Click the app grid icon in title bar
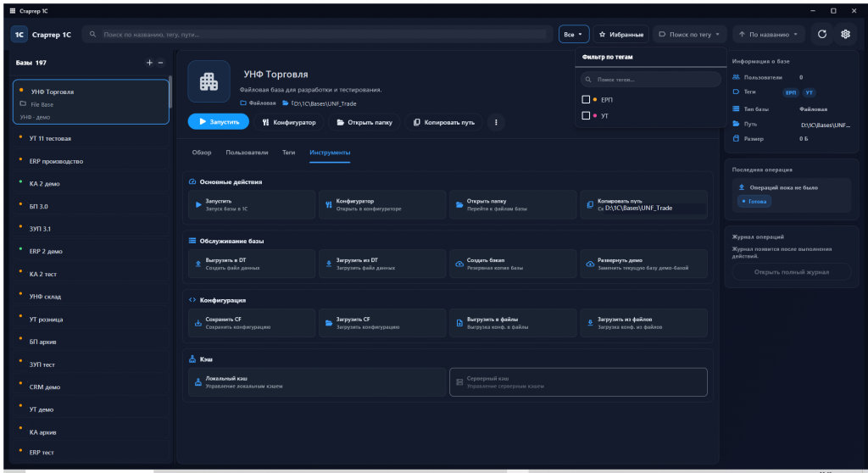Image resolution: width=868 pixels, height=473 pixels. pos(12,10)
